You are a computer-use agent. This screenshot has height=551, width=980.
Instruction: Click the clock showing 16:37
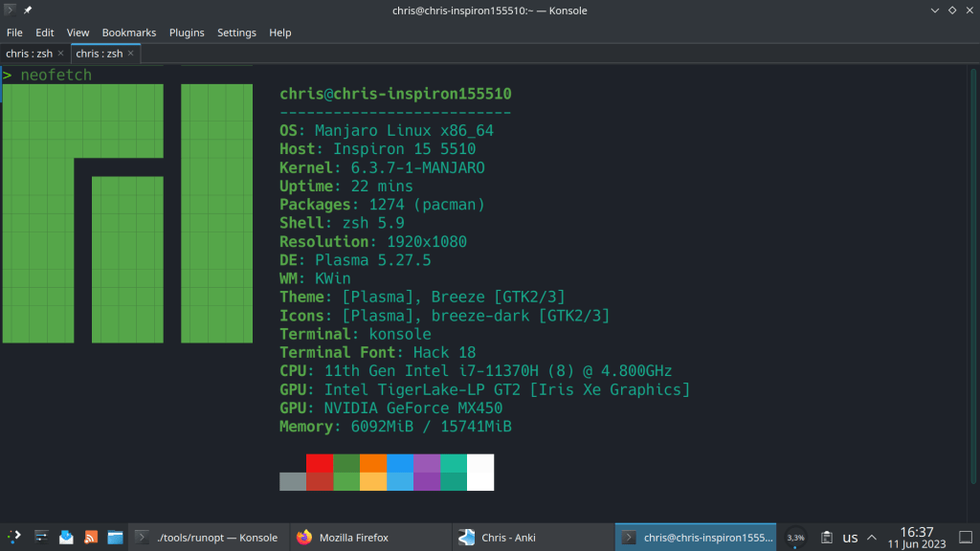[917, 537]
